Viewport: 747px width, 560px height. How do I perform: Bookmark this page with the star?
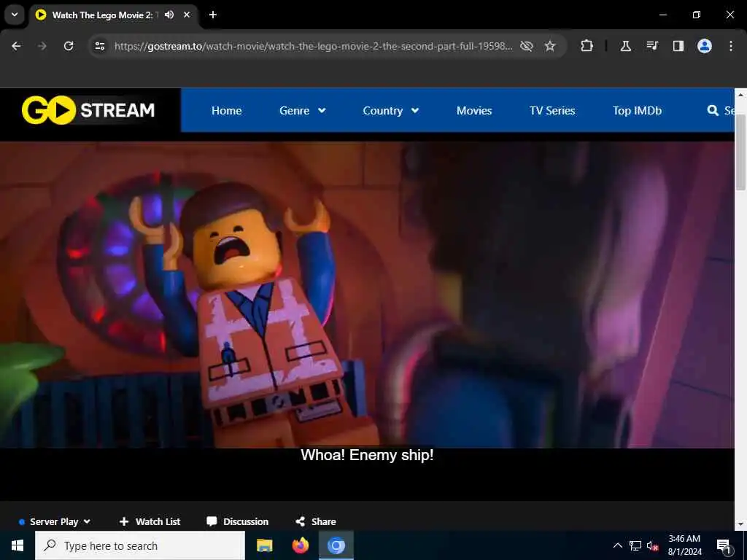click(x=550, y=46)
